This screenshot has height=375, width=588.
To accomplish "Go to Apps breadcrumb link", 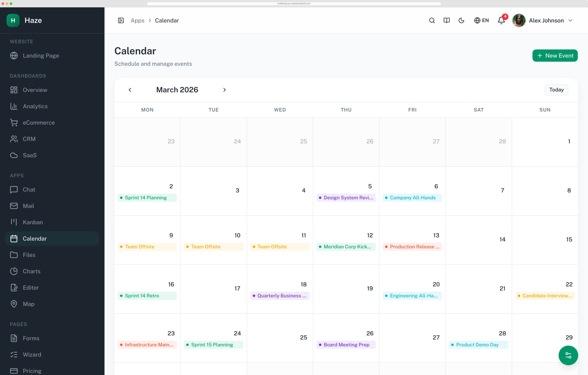I will click(138, 20).
